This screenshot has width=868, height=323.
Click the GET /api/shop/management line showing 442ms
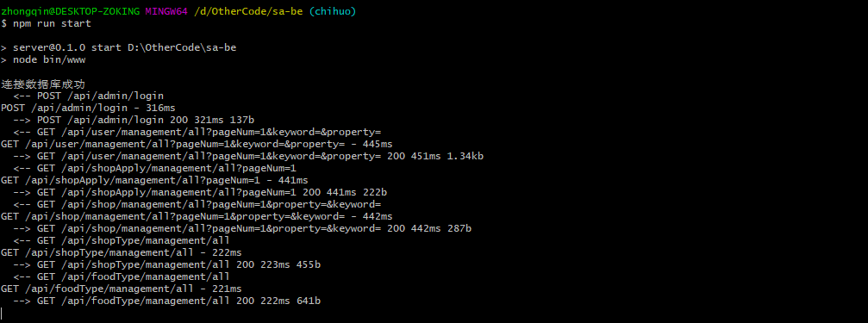click(197, 216)
